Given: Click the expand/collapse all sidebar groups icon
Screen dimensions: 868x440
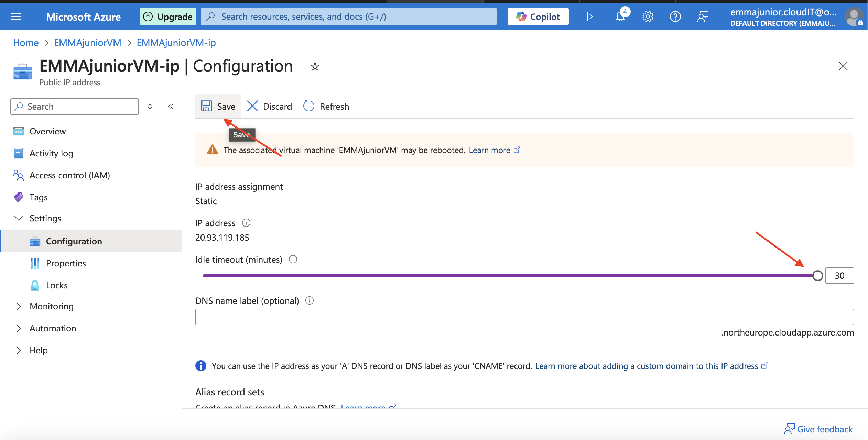Looking at the screenshot, I should [x=150, y=107].
